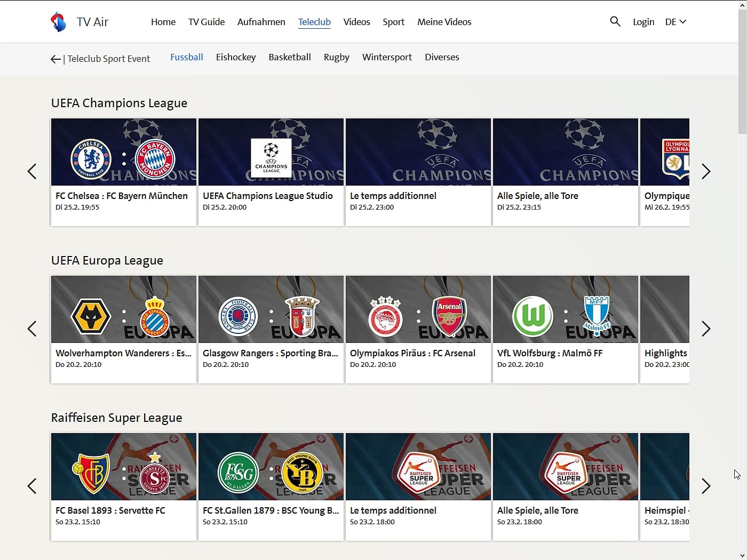
Task: Show previous Raiffeisen Super League items
Action: [32, 486]
